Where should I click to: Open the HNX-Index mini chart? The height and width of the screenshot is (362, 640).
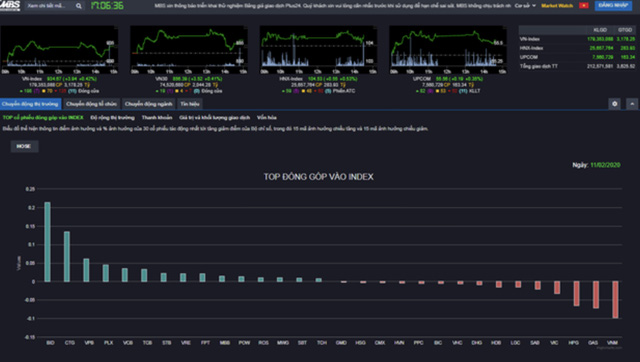click(x=318, y=50)
